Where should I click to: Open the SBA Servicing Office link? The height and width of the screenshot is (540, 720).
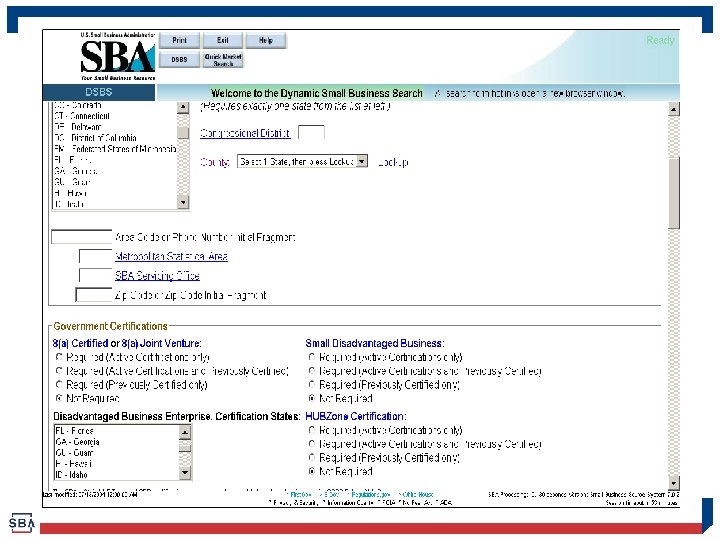(x=157, y=276)
